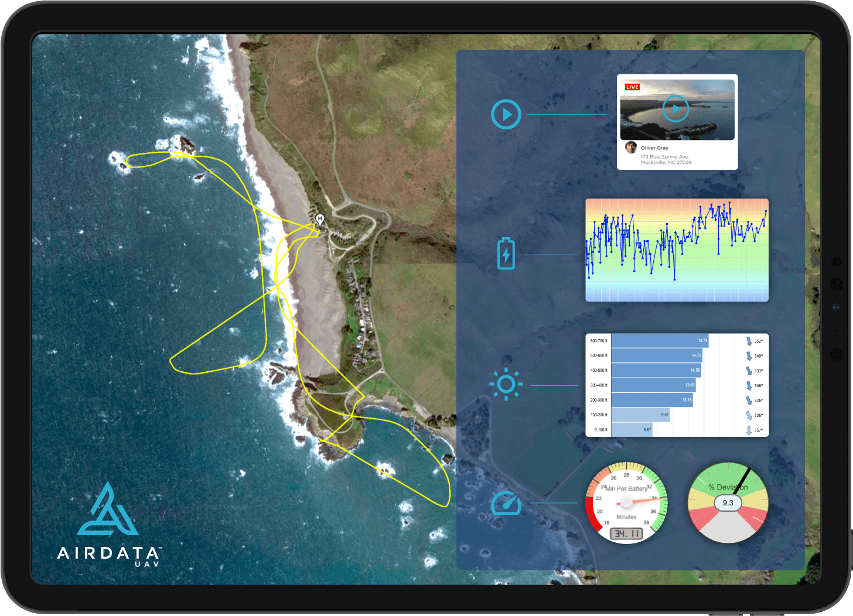The height and width of the screenshot is (616, 853).
Task: Select the sun weather icon
Action: (x=506, y=385)
